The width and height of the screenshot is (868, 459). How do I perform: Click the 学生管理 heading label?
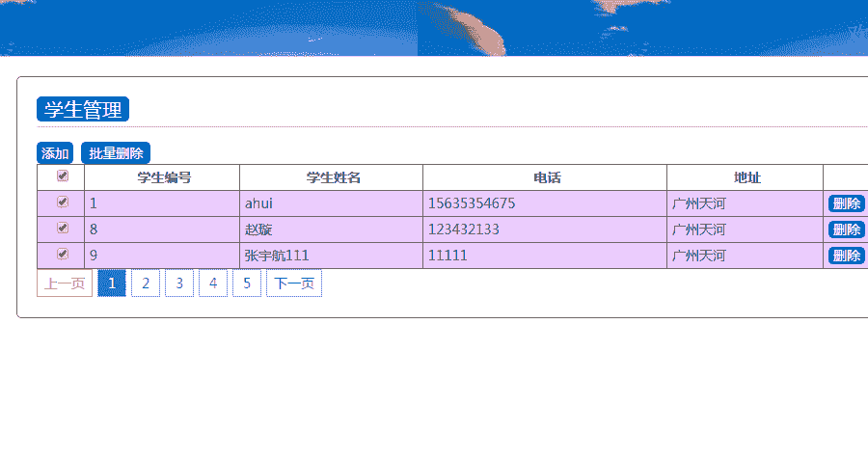(83, 110)
